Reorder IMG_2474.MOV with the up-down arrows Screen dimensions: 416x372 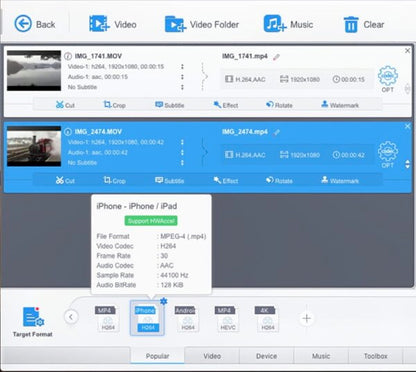pyautogui.click(x=407, y=164)
